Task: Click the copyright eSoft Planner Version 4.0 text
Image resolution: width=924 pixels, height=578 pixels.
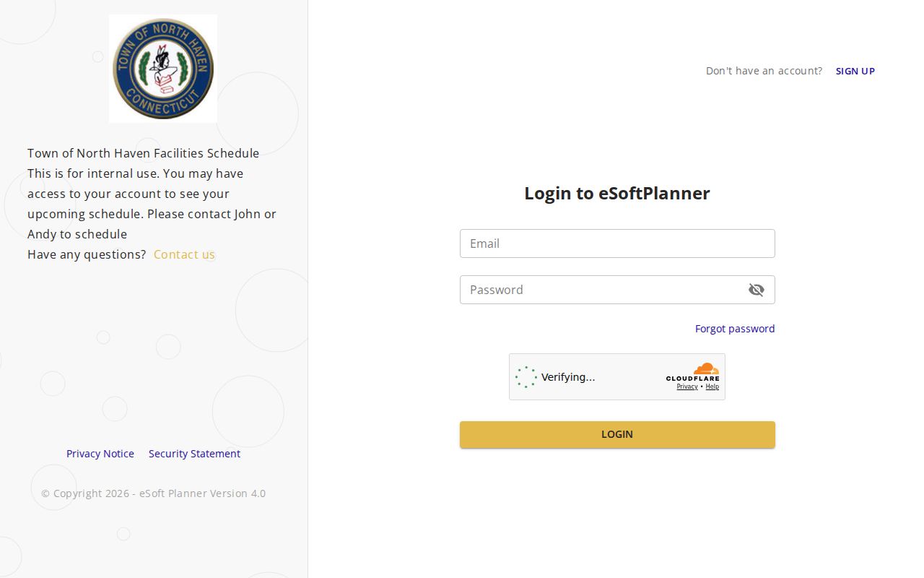Action: pyautogui.click(x=153, y=493)
